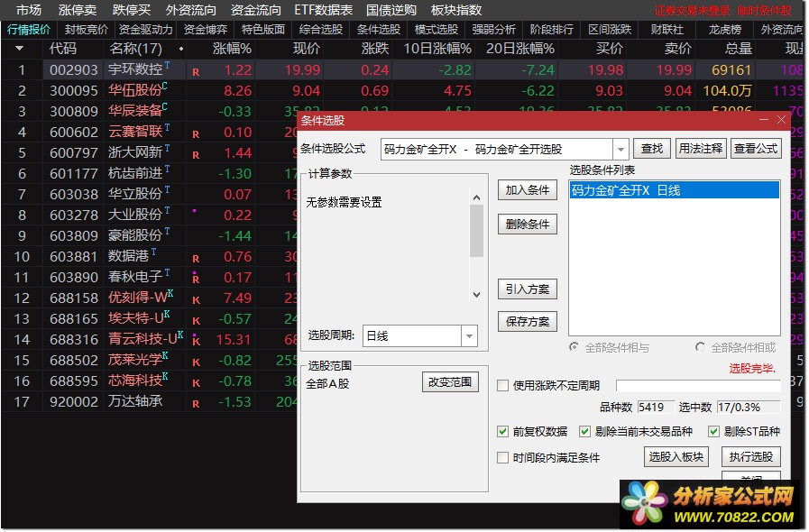Sort by the 涨幅% column header
Viewport: 809px width, 532px height.
232,49
